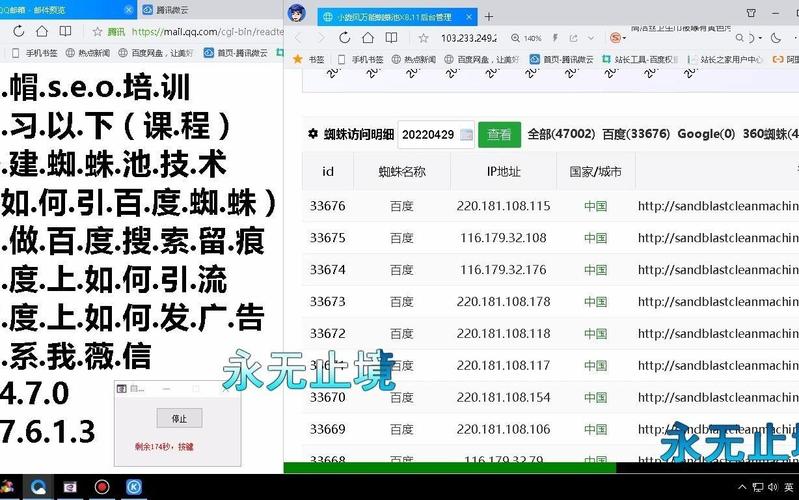799x500 pixels.
Task: Click the red record icon in the taskbar
Action: (101, 487)
